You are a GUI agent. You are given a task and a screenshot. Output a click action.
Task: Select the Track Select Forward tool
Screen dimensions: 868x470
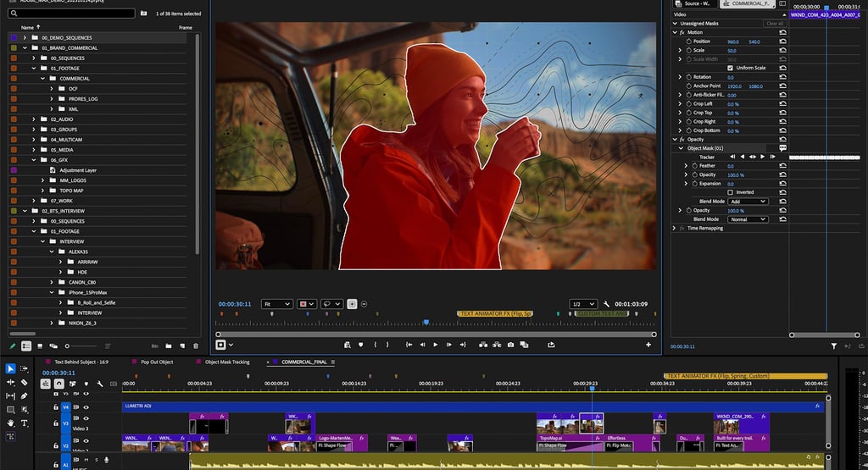pos(25,368)
